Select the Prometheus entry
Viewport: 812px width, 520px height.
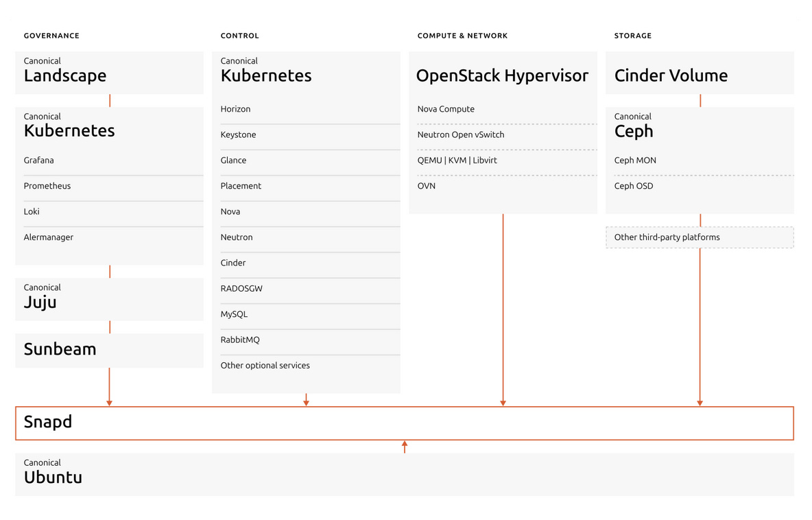[x=47, y=186]
